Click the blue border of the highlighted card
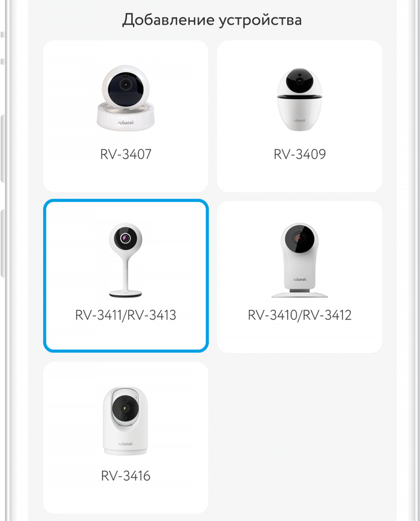Image resolution: width=420 pixels, height=521 pixels. (x=126, y=200)
